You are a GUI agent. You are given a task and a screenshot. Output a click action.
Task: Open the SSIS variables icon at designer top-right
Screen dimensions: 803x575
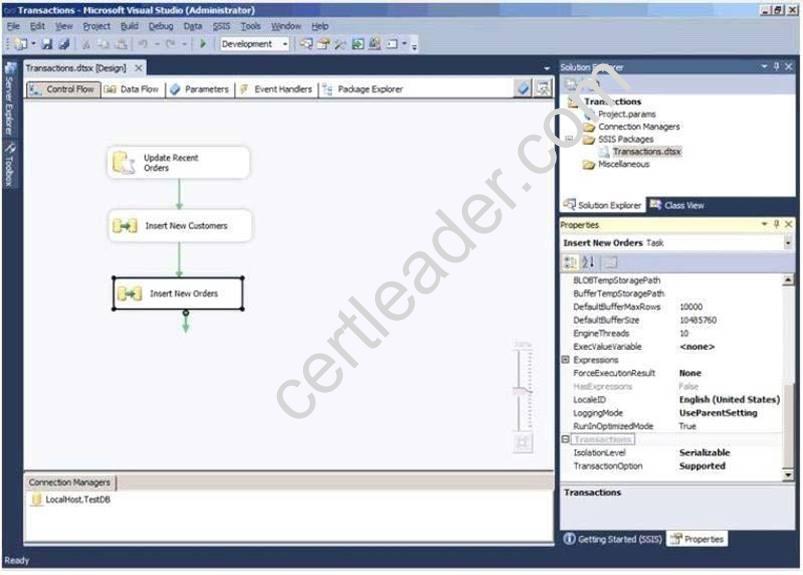523,89
